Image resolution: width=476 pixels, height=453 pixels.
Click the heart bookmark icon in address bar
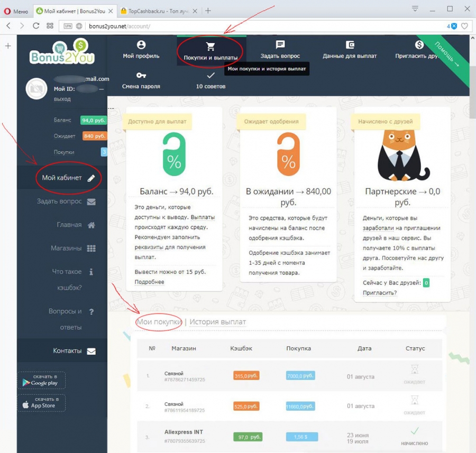click(464, 26)
